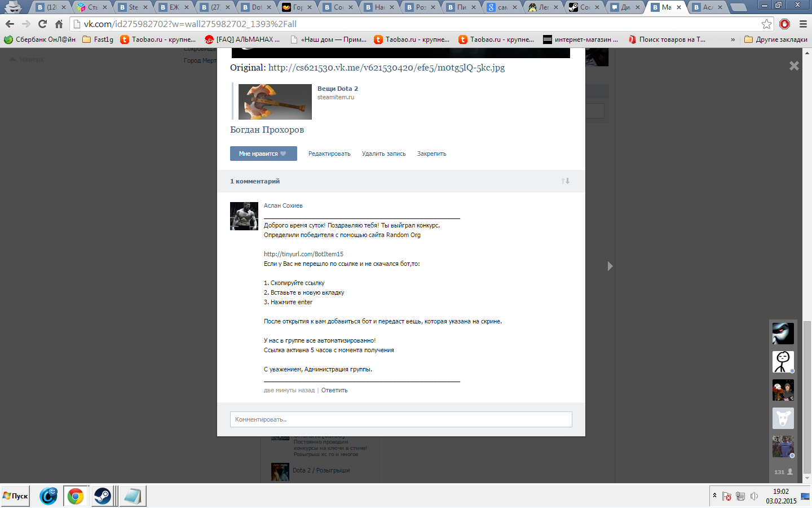
Task: Open the Другие закладки bookmarks folder
Action: pos(776,40)
